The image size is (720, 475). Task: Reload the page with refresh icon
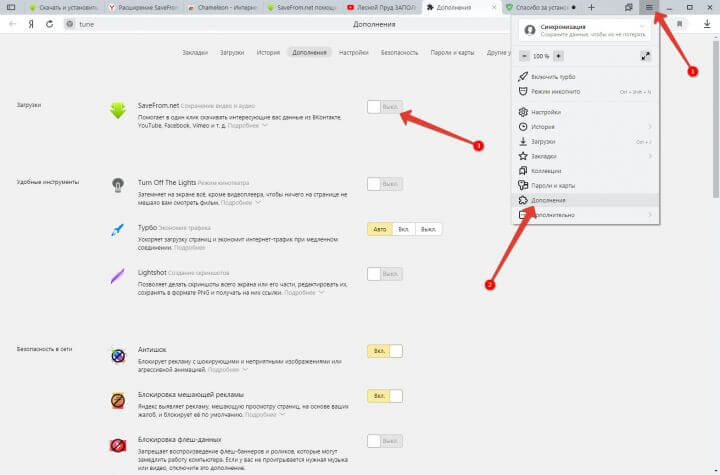(x=50, y=24)
